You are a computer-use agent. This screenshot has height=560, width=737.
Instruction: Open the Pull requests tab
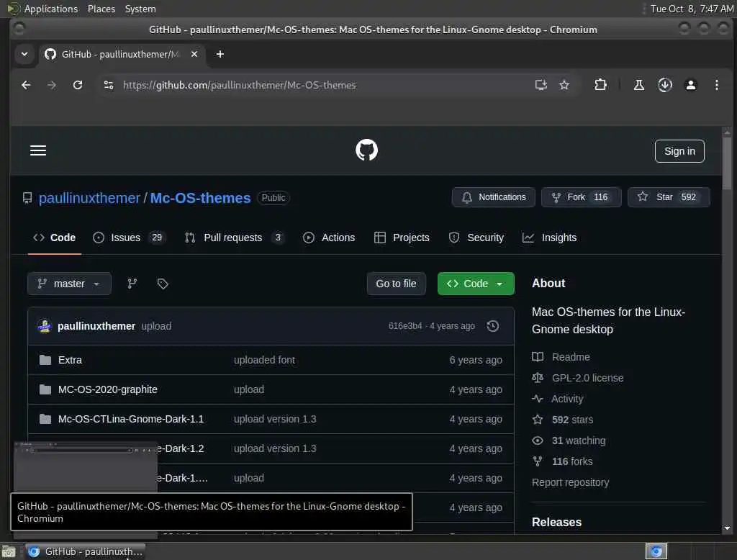(234, 238)
